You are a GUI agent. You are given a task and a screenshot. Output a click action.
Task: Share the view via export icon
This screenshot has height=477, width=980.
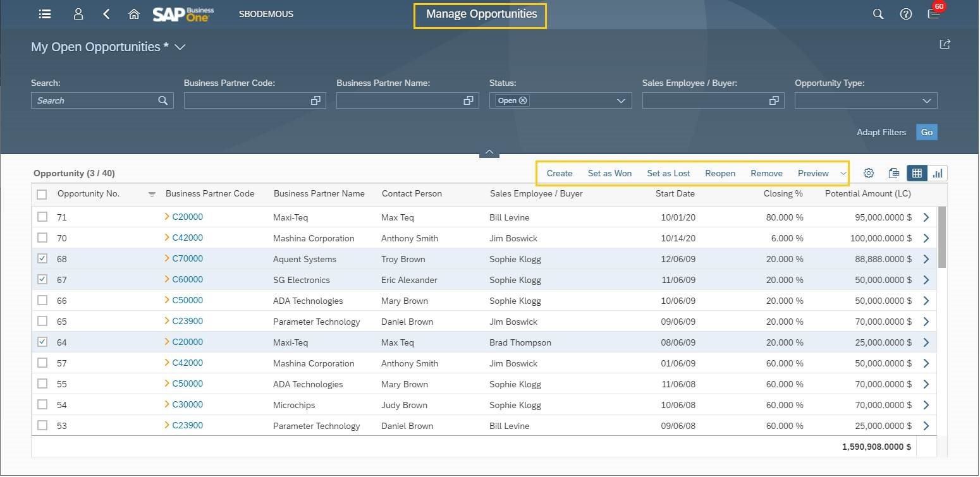pos(945,44)
